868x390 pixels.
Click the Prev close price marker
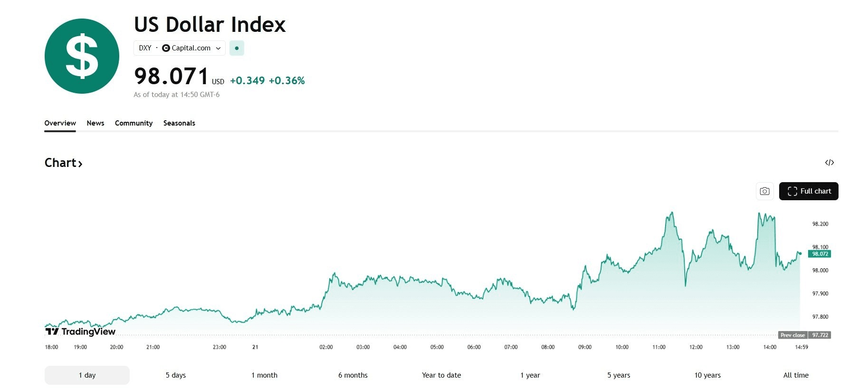click(804, 335)
